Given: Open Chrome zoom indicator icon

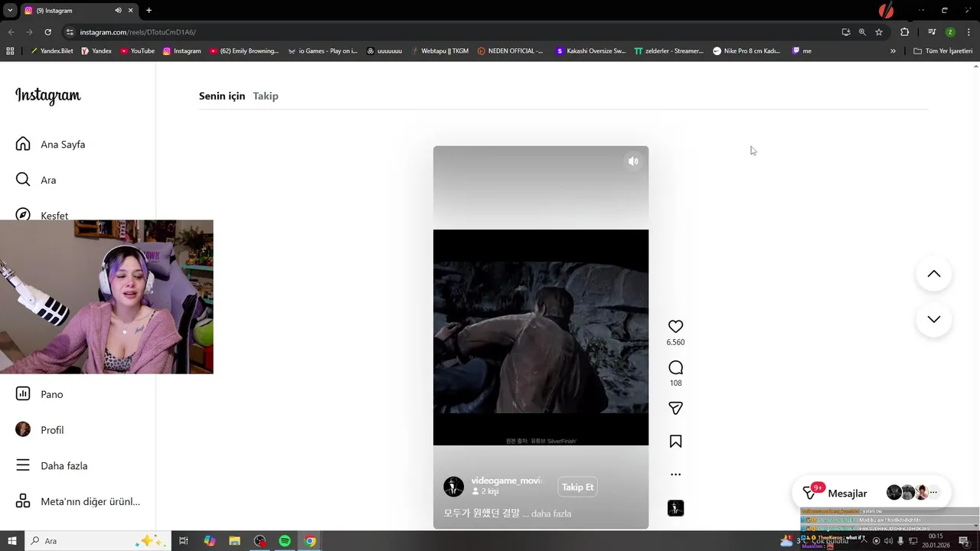Looking at the screenshot, I should pos(862,32).
